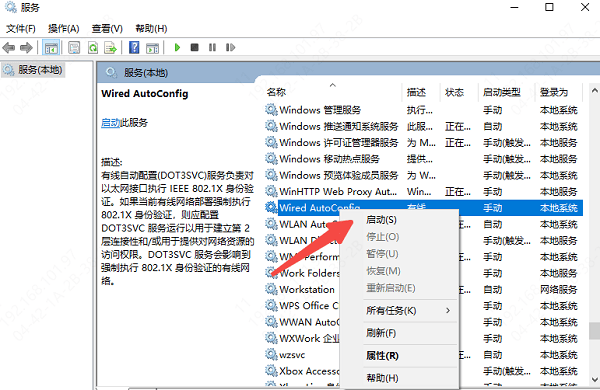Toggle the action pane toolbar icon
The width and height of the screenshot is (600, 390).
152,47
